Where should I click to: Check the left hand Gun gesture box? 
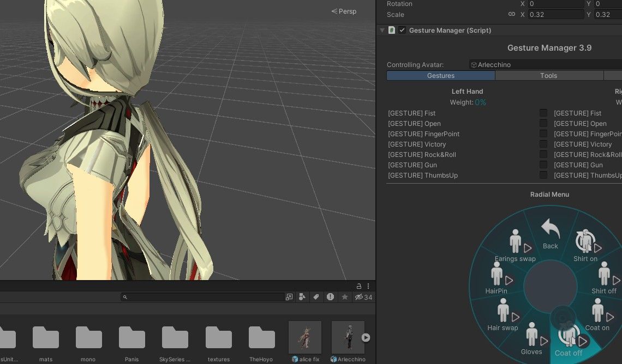click(543, 165)
